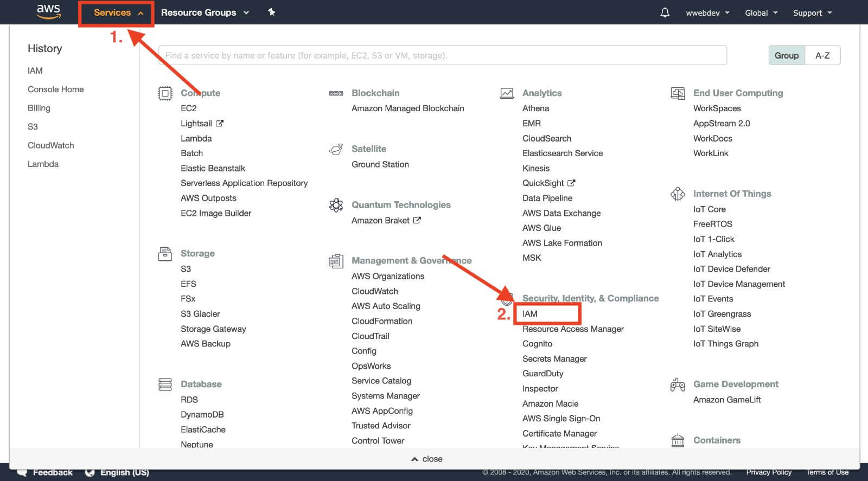Open Billing from History
This screenshot has width=868, height=481.
[x=39, y=108]
